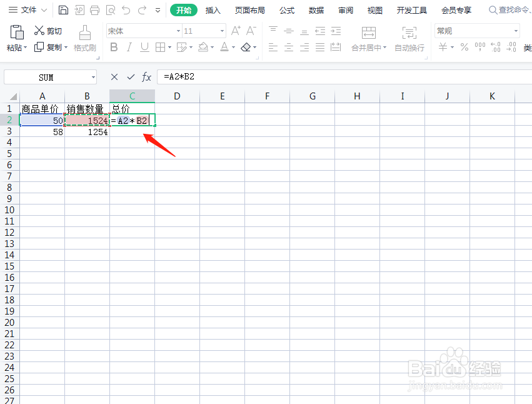
Task: Increase decimal places icon
Action: click(x=495, y=47)
